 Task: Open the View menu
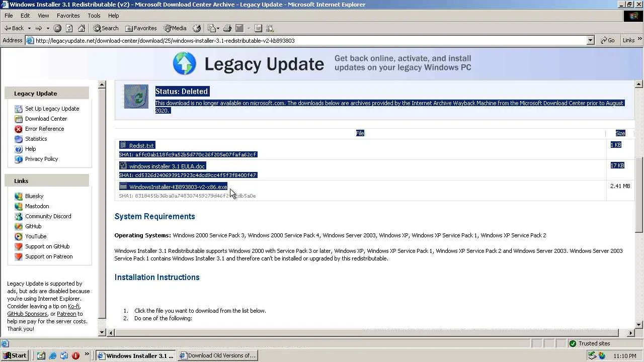coord(43,16)
